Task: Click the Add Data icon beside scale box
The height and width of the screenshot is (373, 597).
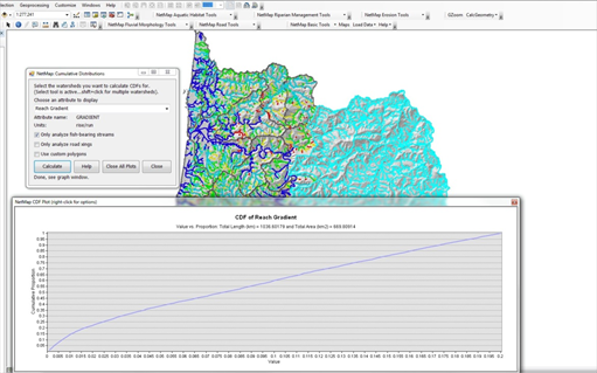Action: (5, 15)
